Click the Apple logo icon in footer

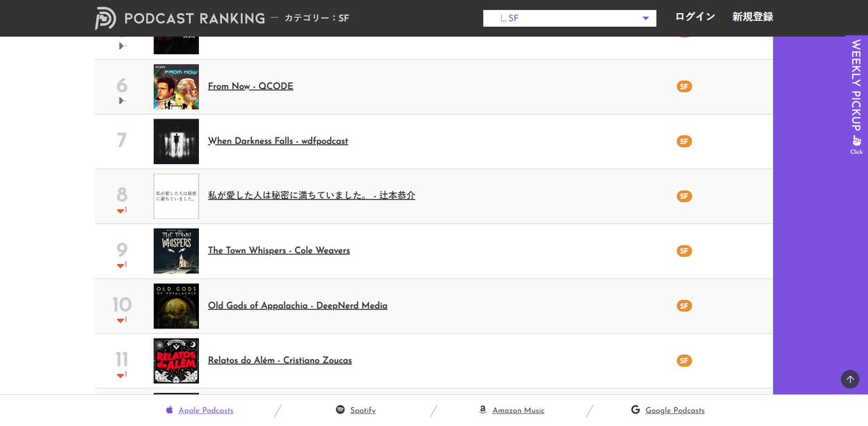(169, 409)
